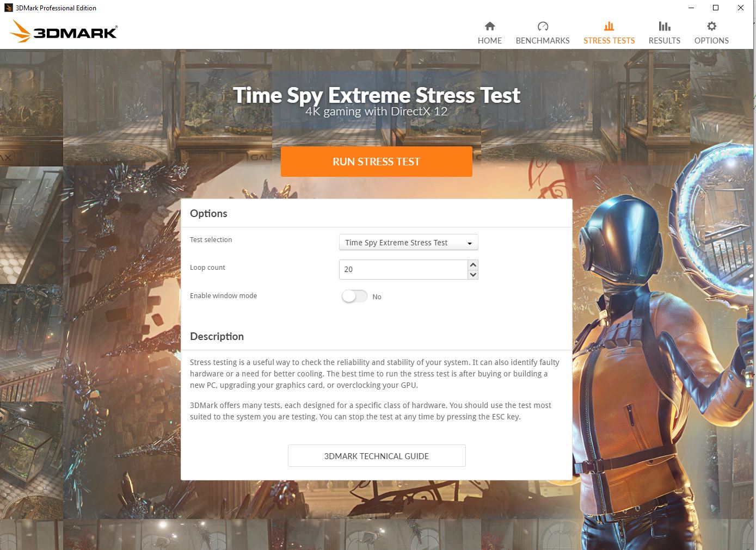Viewport: 756px width, 550px height.
Task: Open Benchmarks via the gauge icon
Action: (x=542, y=26)
